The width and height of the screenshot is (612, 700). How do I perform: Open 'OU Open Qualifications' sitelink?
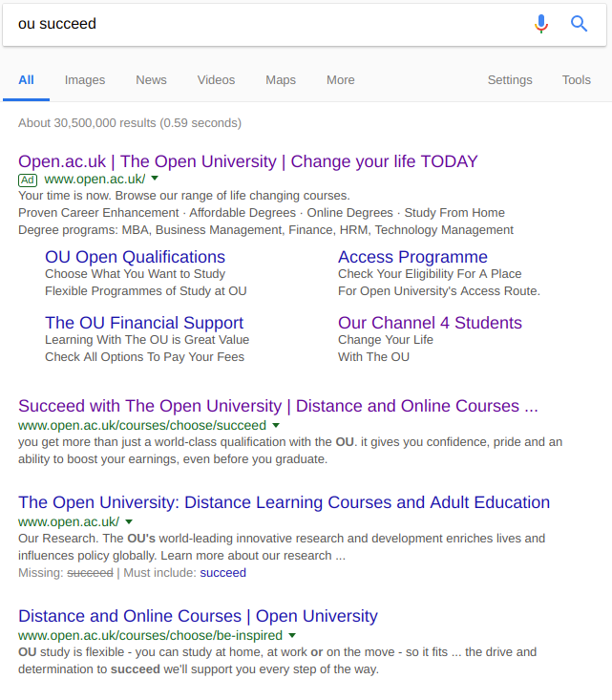pos(135,257)
